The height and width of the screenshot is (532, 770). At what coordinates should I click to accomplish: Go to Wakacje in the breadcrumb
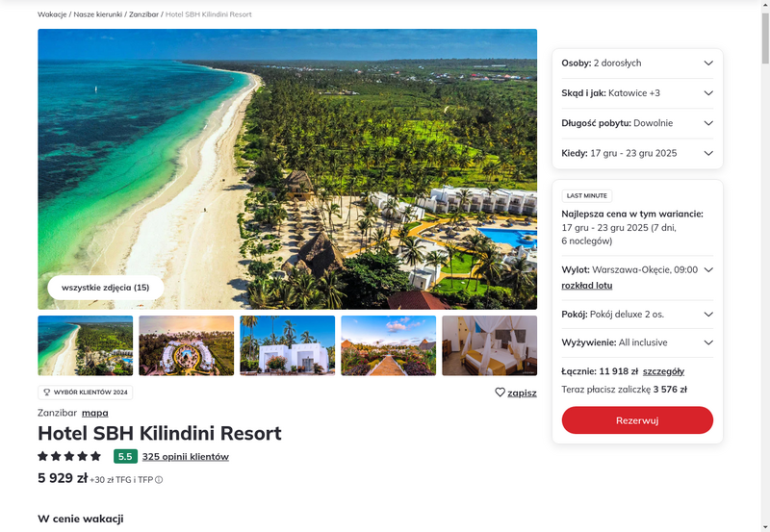pyautogui.click(x=52, y=14)
